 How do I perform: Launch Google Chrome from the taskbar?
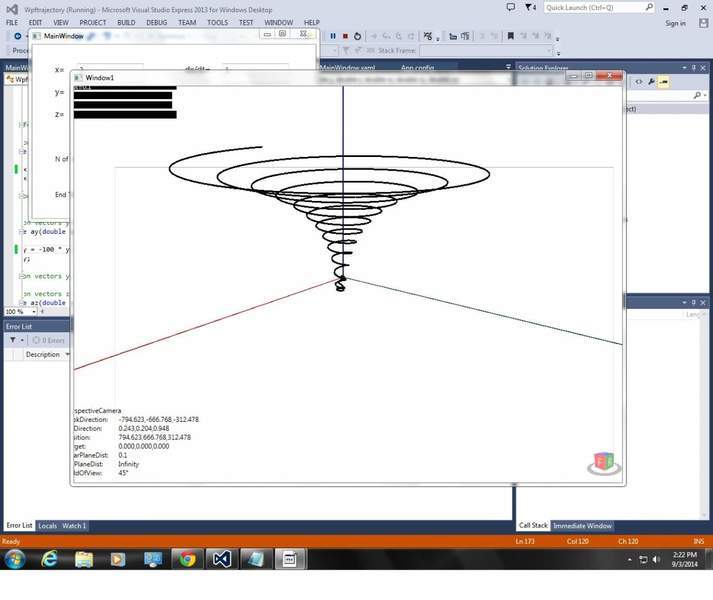pyautogui.click(x=187, y=559)
